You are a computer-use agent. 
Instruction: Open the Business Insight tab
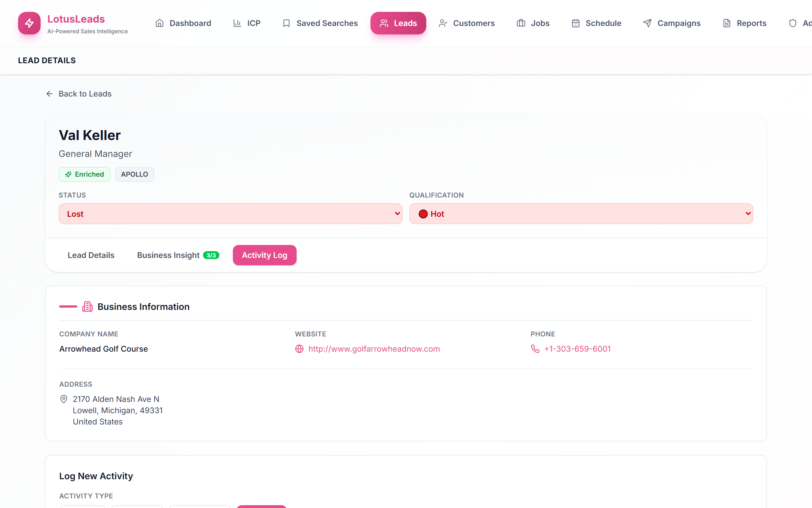(178, 255)
